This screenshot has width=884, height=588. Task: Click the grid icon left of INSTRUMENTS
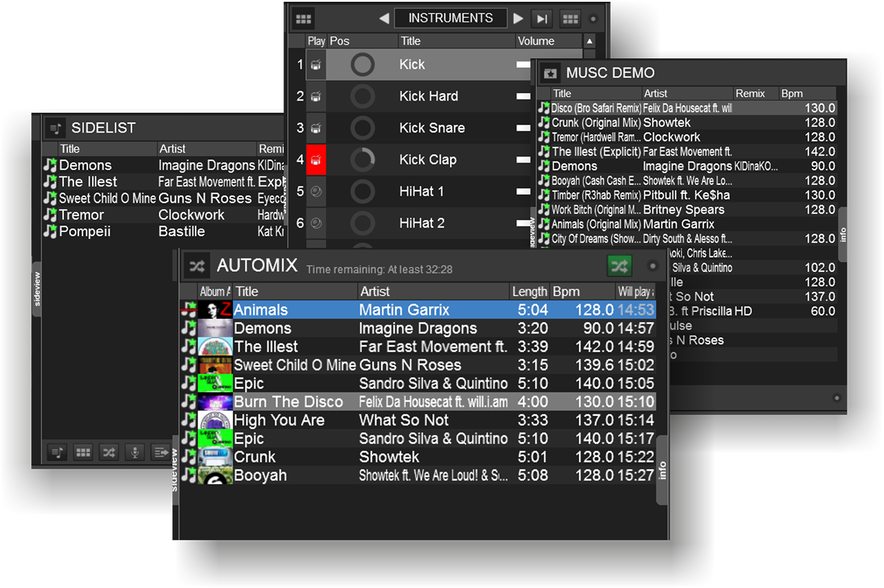(304, 19)
